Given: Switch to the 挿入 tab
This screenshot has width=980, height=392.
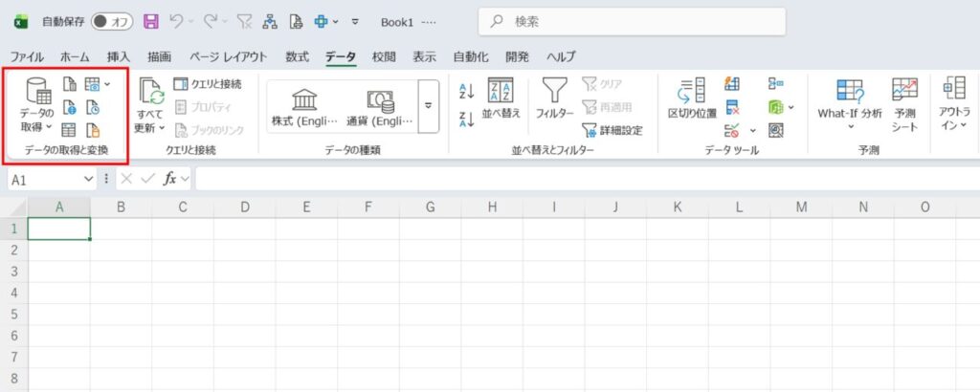Looking at the screenshot, I should pos(118,56).
